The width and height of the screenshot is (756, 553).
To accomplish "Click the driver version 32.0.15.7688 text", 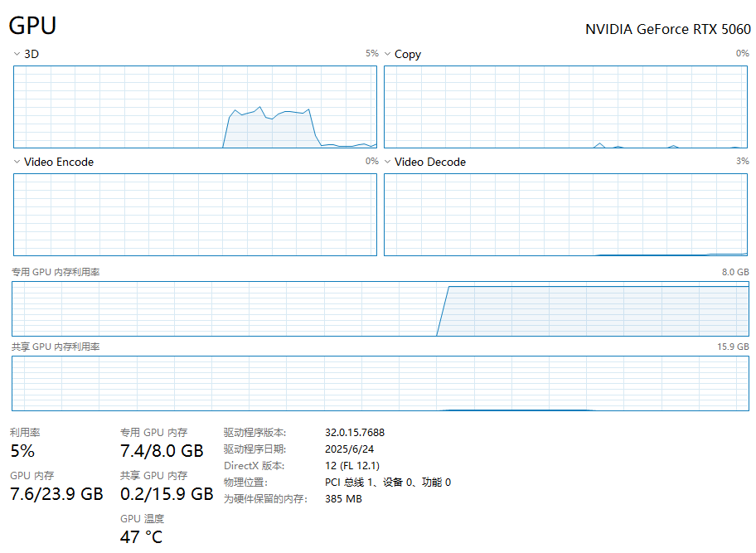I will click(x=354, y=432).
